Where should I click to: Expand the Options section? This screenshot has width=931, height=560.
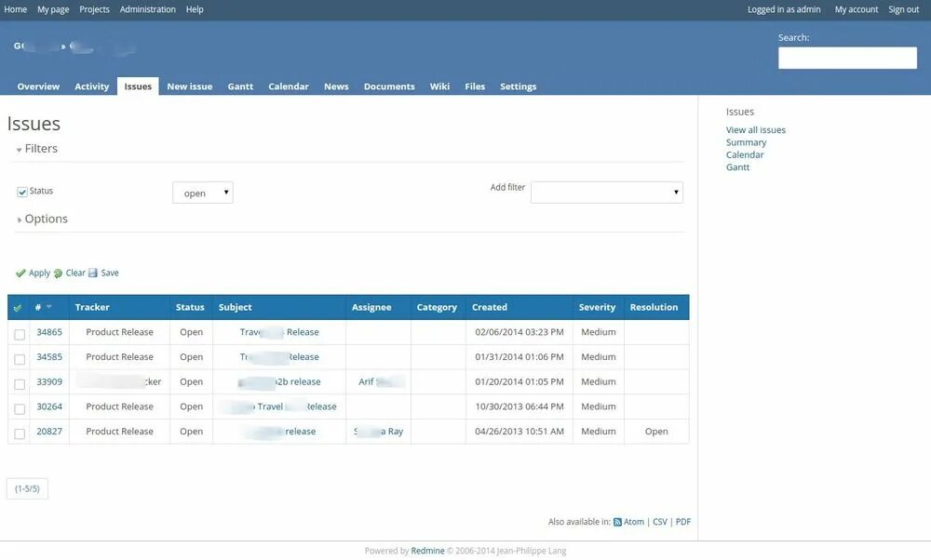42,219
